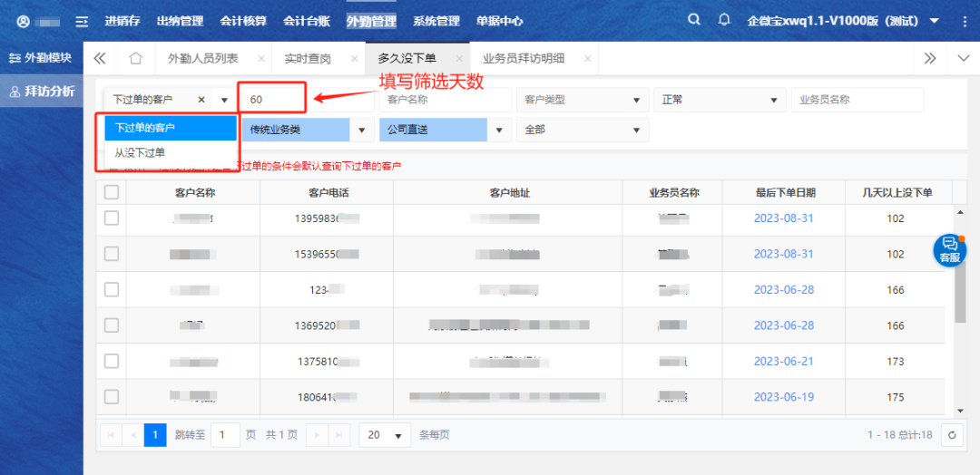
Task: Open the 会计核算 top menu
Action: tap(243, 21)
